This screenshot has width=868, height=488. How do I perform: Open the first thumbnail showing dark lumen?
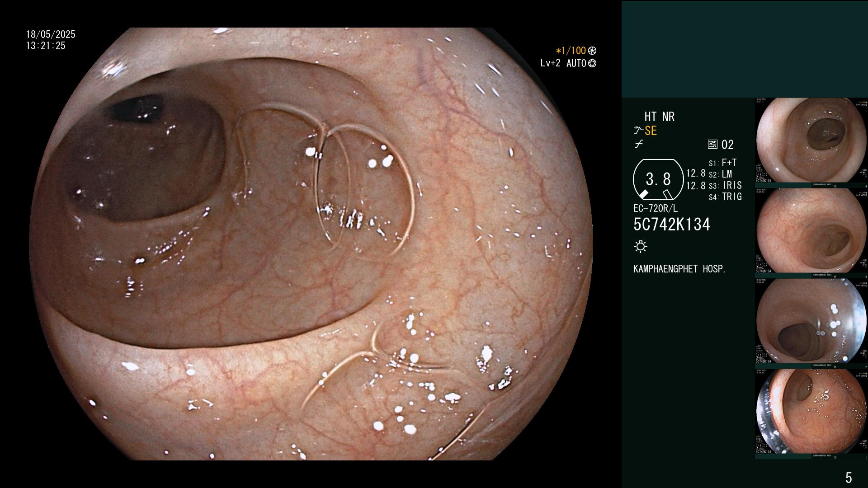[811, 141]
